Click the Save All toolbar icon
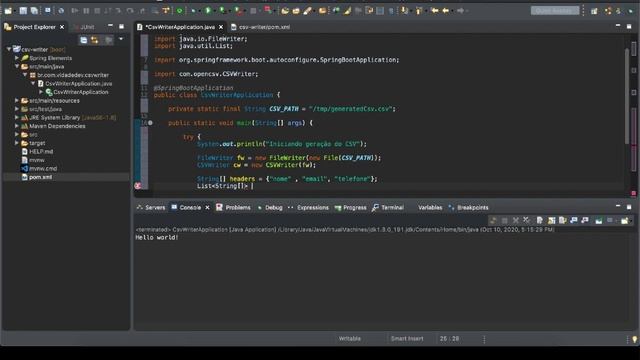This screenshot has height=360, width=640. pyautogui.click(x=34, y=11)
